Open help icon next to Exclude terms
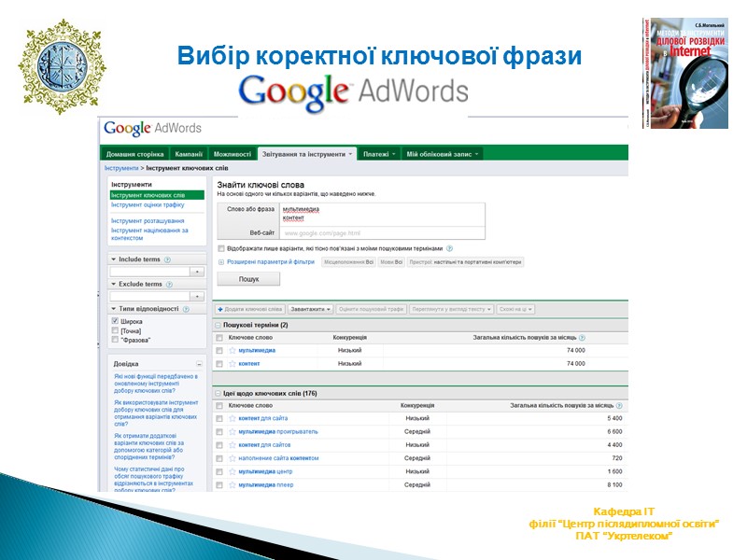747x560 pixels. pyautogui.click(x=169, y=285)
